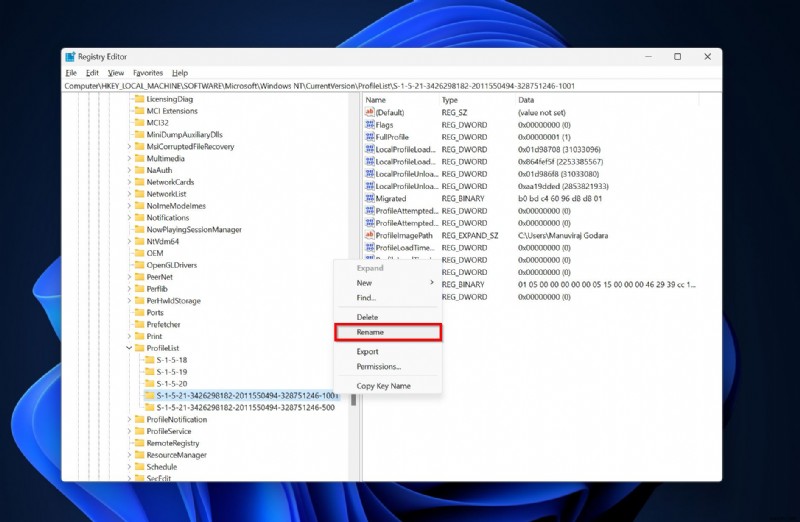Open the File menu
This screenshot has width=800, height=522.
pyautogui.click(x=71, y=73)
